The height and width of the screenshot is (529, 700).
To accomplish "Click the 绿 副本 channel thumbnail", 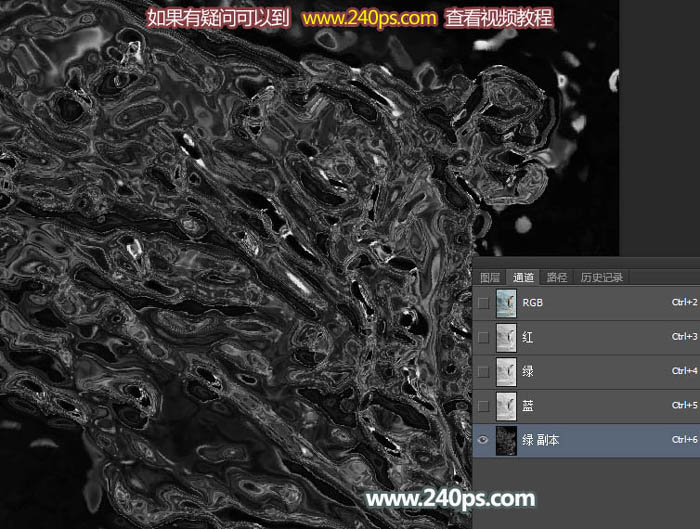I will pyautogui.click(x=506, y=440).
